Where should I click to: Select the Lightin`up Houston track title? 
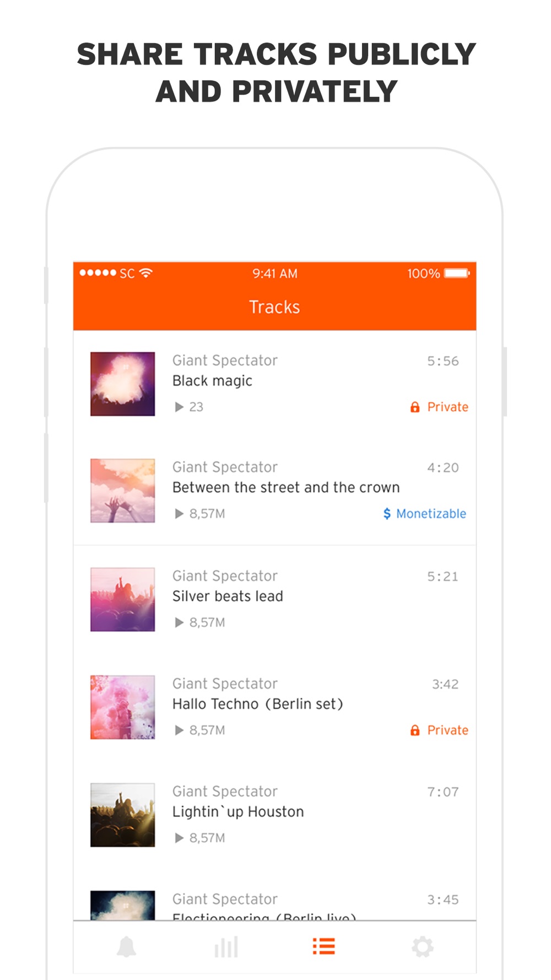coord(238,812)
